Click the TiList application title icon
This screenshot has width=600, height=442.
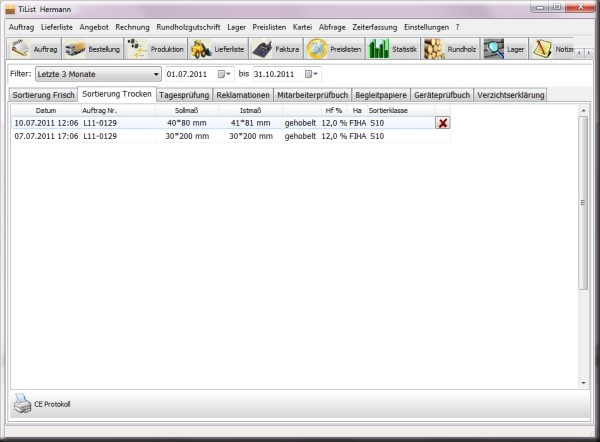pos(10,9)
